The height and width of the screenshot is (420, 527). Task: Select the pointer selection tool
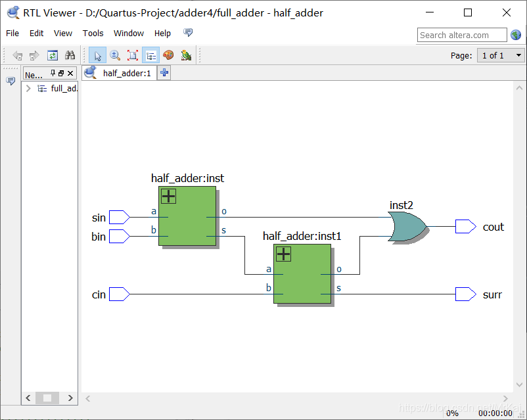tap(97, 55)
